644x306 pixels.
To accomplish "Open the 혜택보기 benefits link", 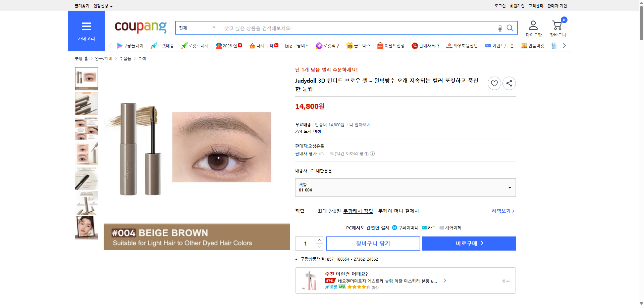I will [x=501, y=211].
